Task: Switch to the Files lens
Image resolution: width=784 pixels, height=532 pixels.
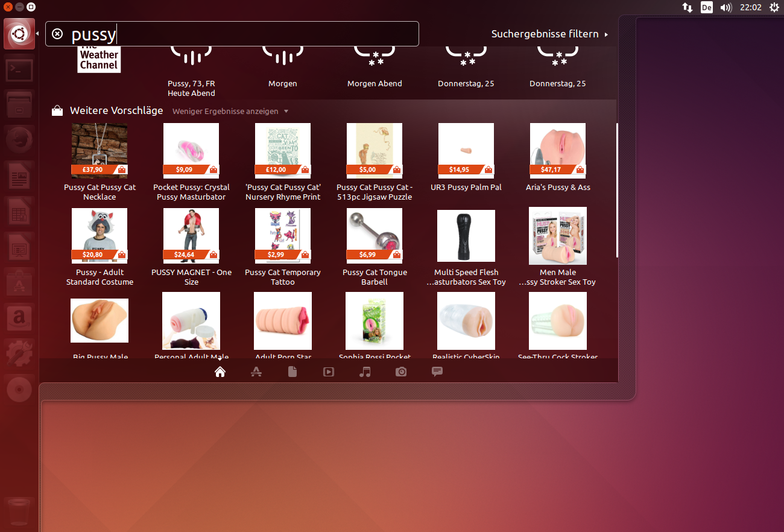Action: [x=292, y=372]
